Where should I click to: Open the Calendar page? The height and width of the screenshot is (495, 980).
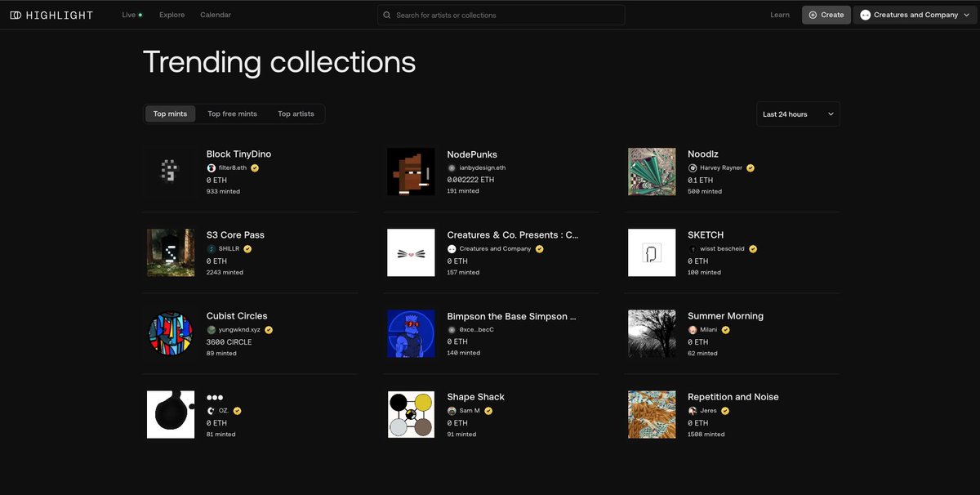tap(216, 15)
